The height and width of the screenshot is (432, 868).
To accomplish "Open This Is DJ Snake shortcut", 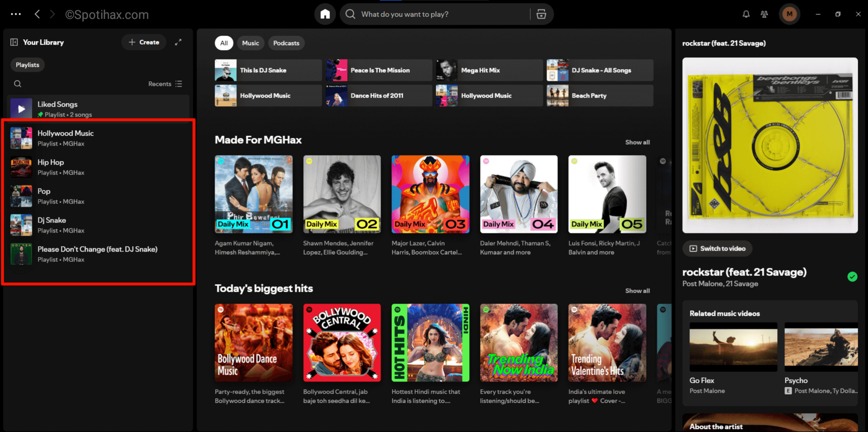I will pyautogui.click(x=268, y=70).
